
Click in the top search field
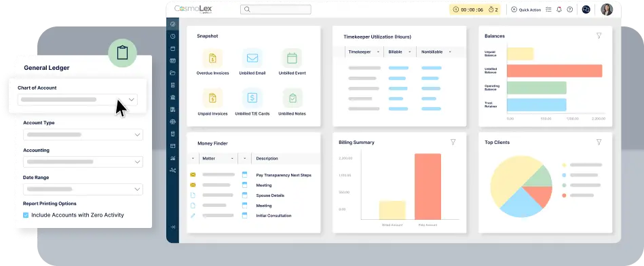point(276,9)
